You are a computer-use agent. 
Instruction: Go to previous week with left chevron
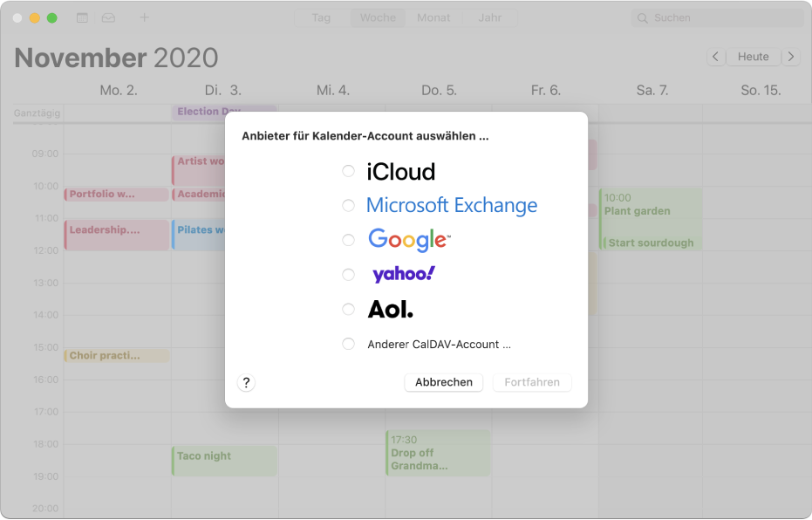click(x=716, y=57)
